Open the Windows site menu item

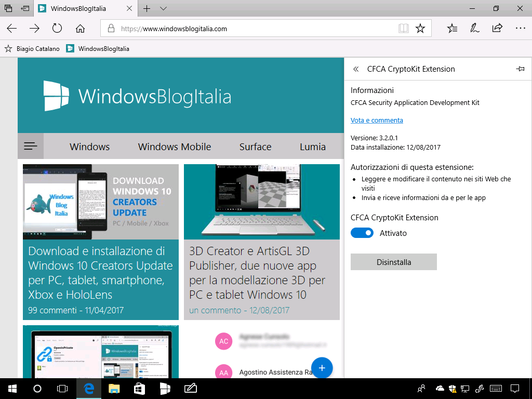tap(89, 147)
